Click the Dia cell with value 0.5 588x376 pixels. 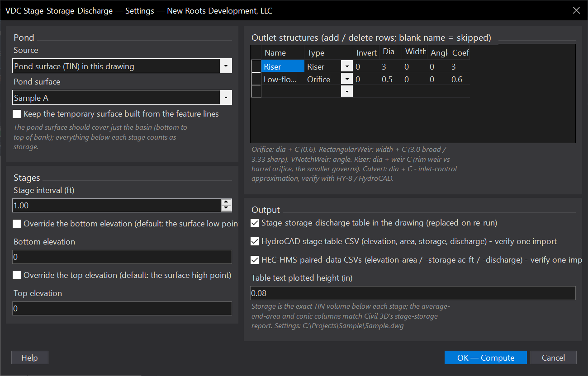pyautogui.click(x=391, y=79)
